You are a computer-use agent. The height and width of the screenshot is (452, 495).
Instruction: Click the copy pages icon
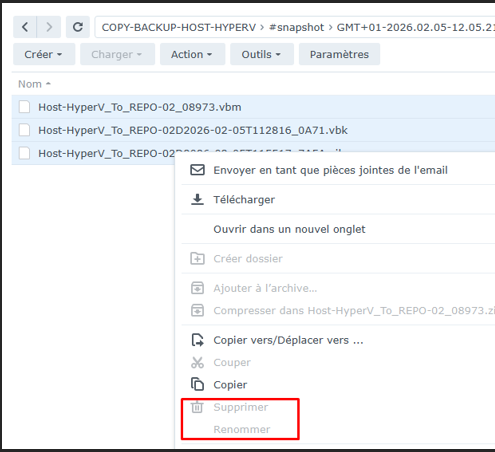click(197, 384)
